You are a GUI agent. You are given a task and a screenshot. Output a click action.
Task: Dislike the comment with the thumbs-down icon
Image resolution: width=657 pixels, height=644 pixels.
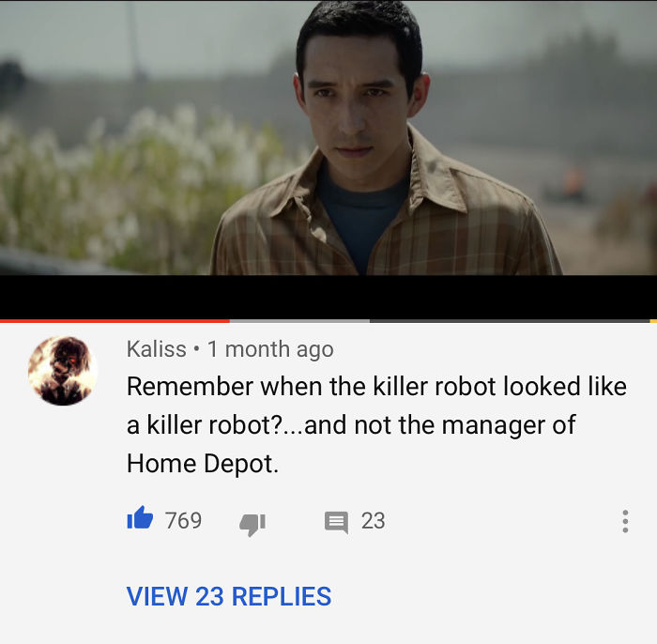pos(252,524)
